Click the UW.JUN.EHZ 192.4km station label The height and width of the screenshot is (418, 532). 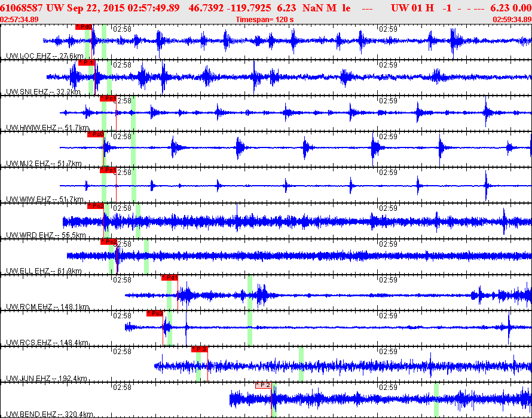[47, 379]
